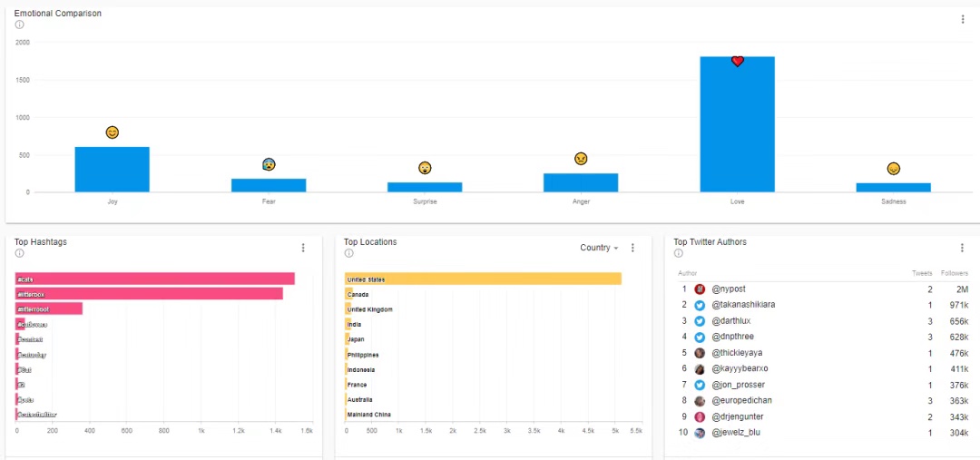Viewport: 980px width, 460px height.
Task: Click the @nypost profile avatar
Action: pyautogui.click(x=700, y=289)
